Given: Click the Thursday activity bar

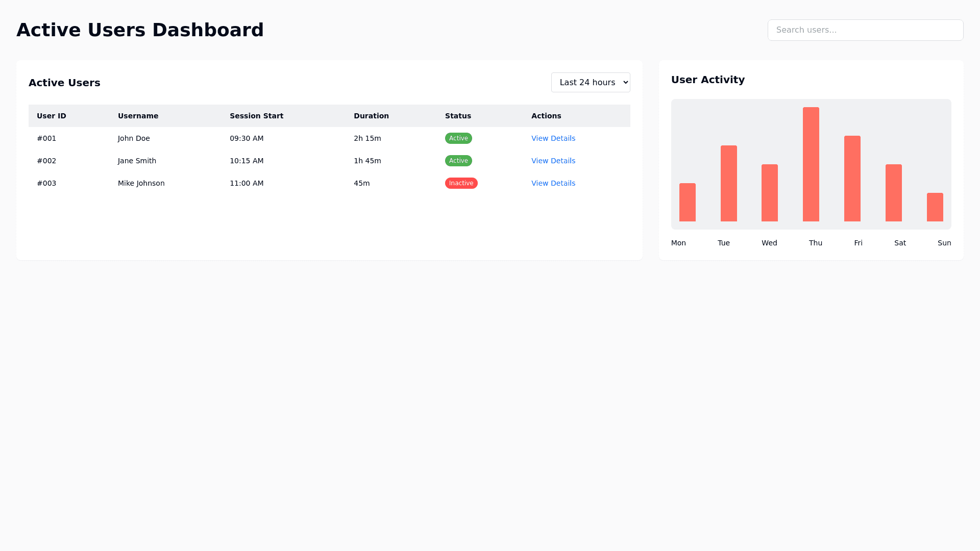Looking at the screenshot, I should coord(811,164).
